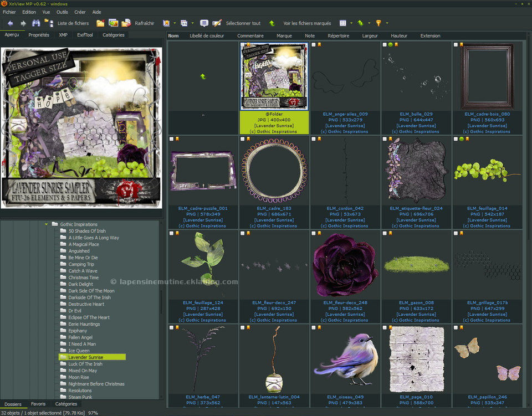This screenshot has height=416, width=532.
Task: Click the speech bubble comment icon
Action: 204,23
